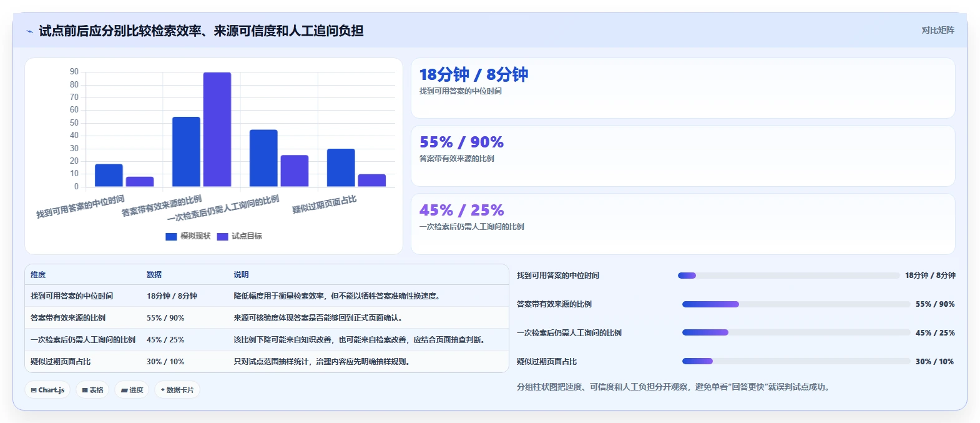Click the progress value 30% / 10%

click(934, 362)
